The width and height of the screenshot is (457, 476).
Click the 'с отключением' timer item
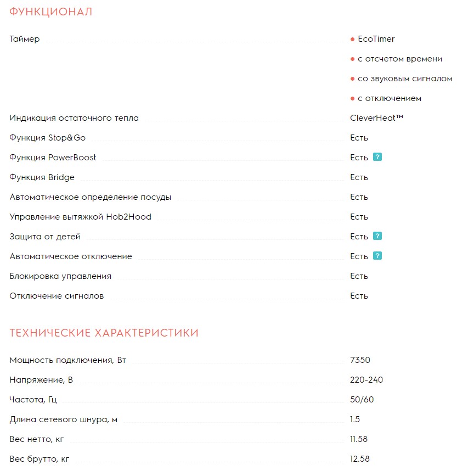coord(389,98)
